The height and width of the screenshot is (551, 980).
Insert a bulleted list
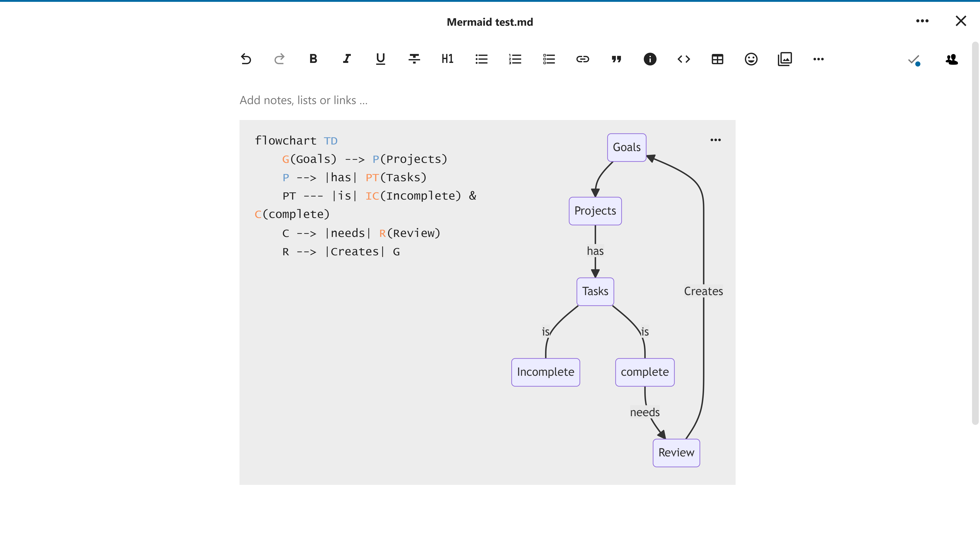coord(481,59)
